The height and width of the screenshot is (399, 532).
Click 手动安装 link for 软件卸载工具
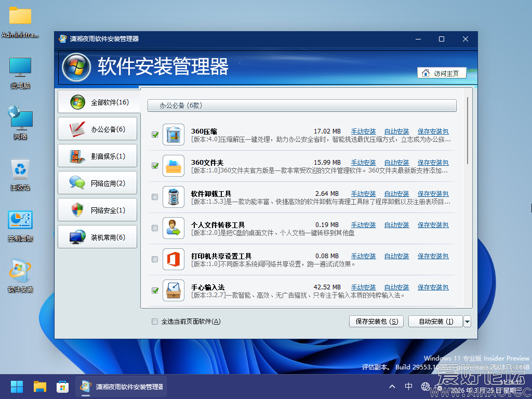click(x=363, y=194)
